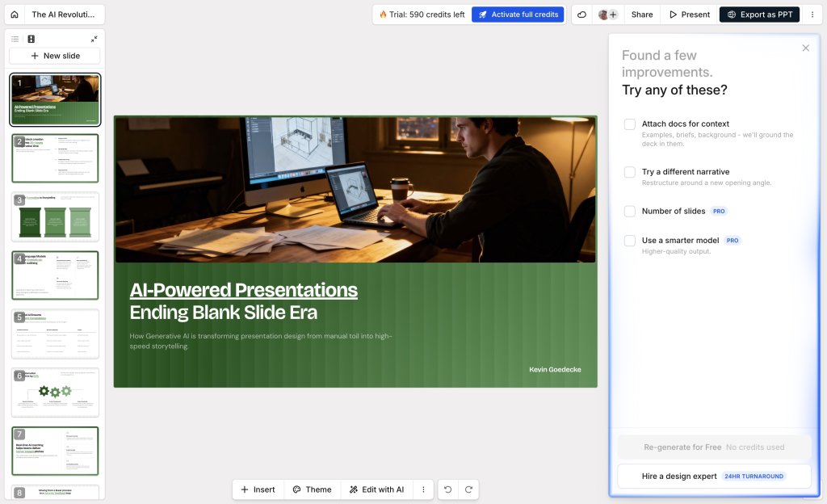
Task: Check Use a smarter model option
Action: tap(630, 241)
